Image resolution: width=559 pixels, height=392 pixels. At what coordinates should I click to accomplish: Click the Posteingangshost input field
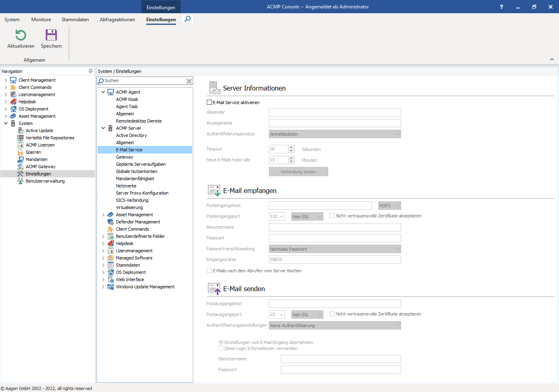tap(320, 205)
